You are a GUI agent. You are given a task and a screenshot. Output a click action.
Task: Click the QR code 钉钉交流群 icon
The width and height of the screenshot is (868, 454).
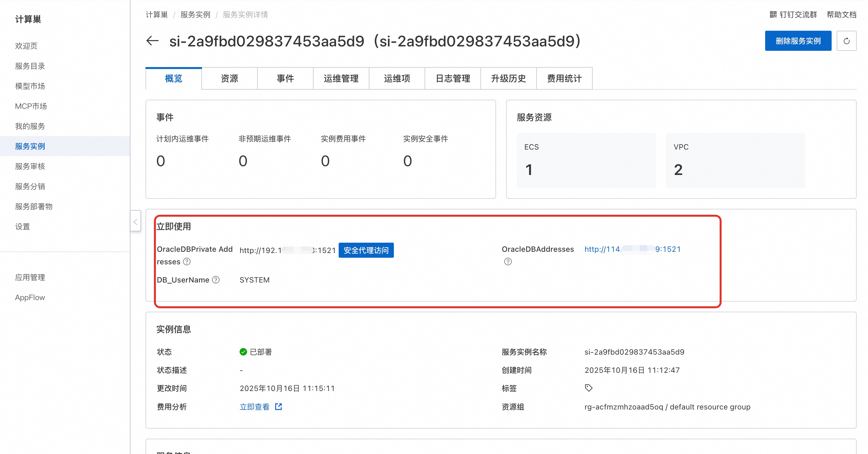tap(773, 14)
